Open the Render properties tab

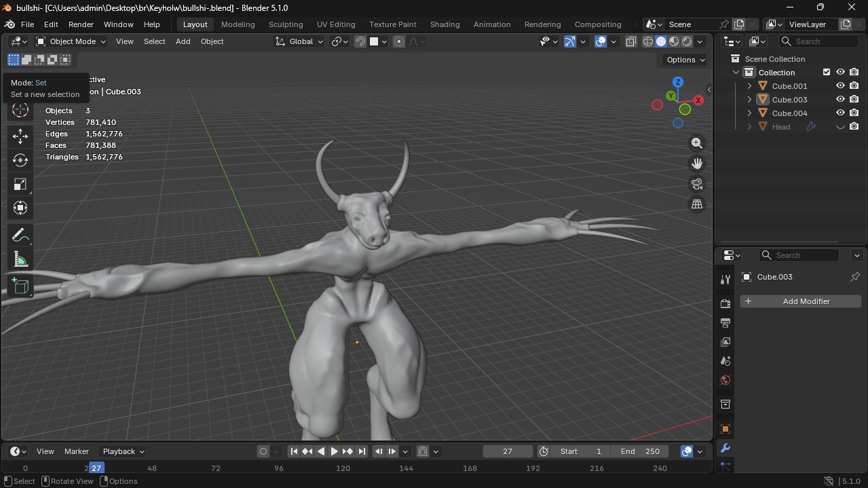[725, 303]
